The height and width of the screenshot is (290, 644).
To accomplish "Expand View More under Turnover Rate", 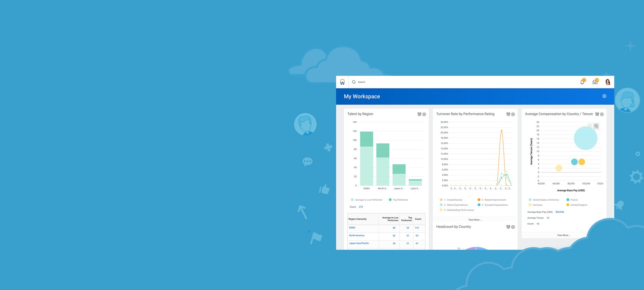I will (x=475, y=220).
